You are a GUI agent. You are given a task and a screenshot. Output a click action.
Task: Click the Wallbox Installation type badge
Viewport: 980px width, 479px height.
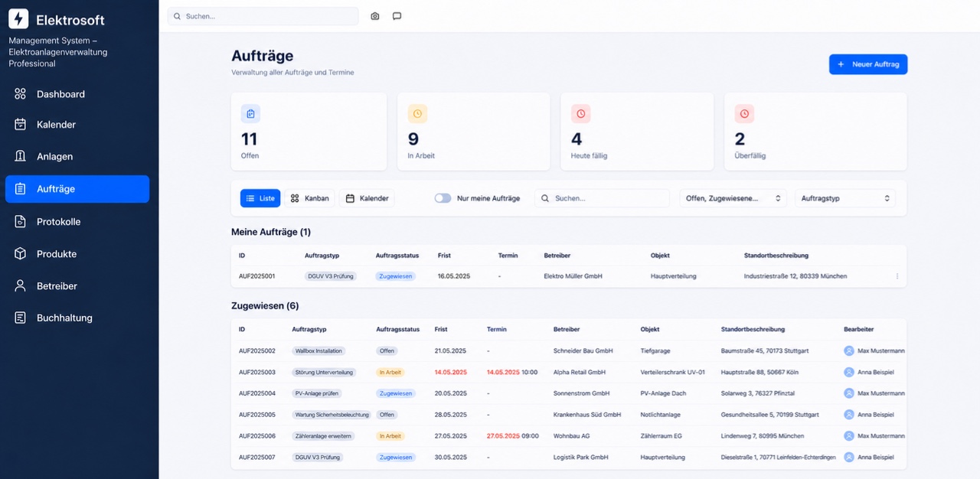pyautogui.click(x=318, y=350)
